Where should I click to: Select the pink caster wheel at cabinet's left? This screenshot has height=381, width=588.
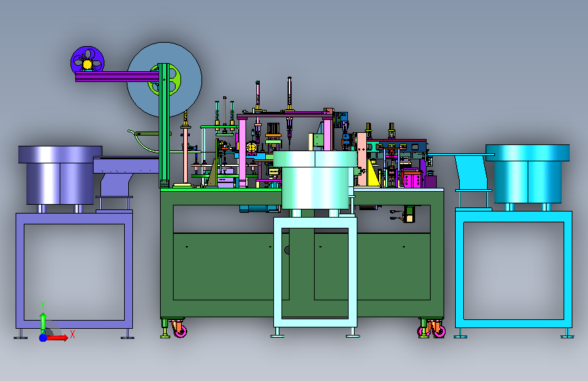[x=180, y=330]
